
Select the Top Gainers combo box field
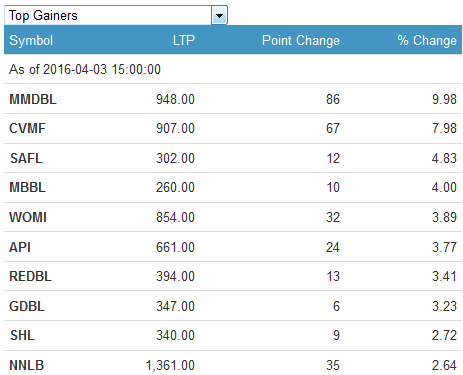[x=116, y=15]
